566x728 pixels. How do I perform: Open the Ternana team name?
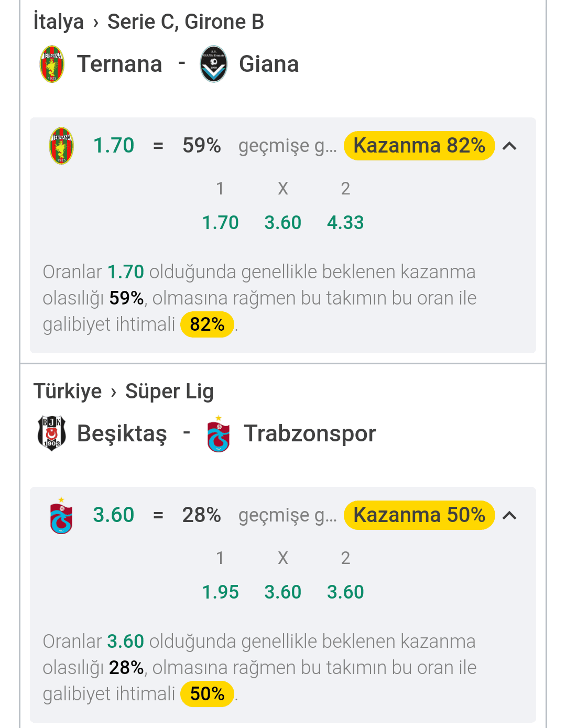point(119,64)
